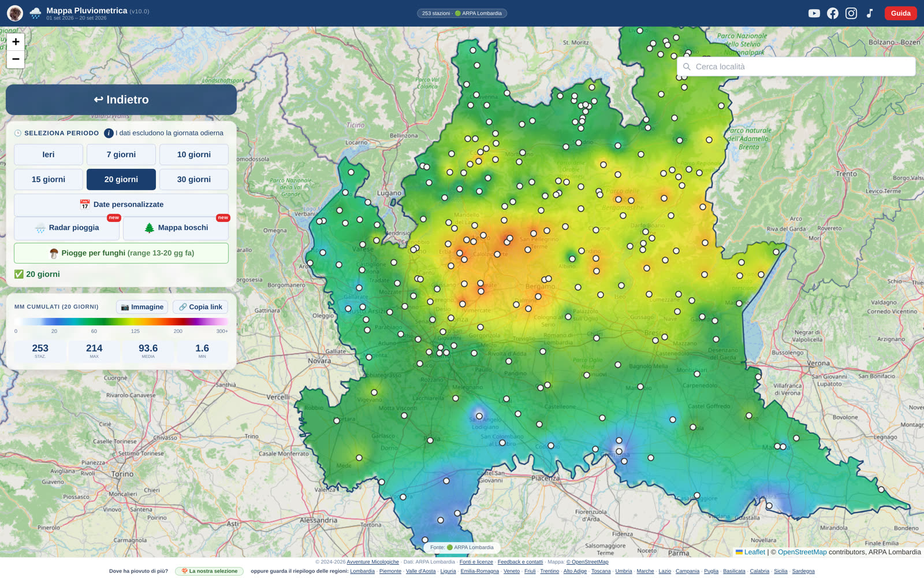Click the clock icon near Seleziona Periodo

point(18,133)
